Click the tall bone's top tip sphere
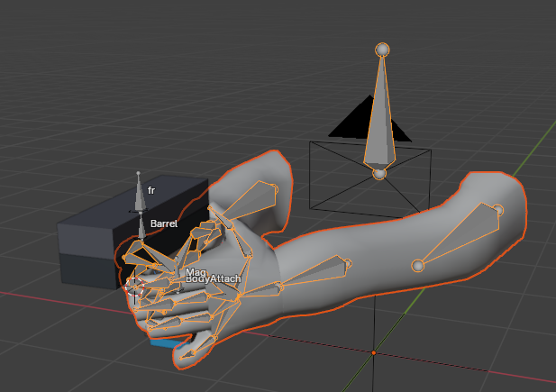Viewport: 556px width, 392px height. point(382,50)
